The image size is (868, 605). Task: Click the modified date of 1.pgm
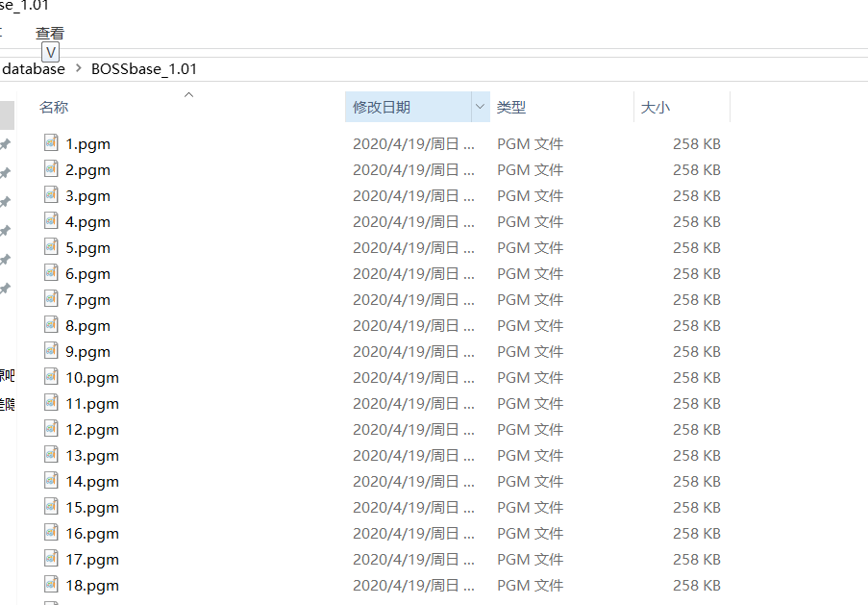click(x=413, y=144)
